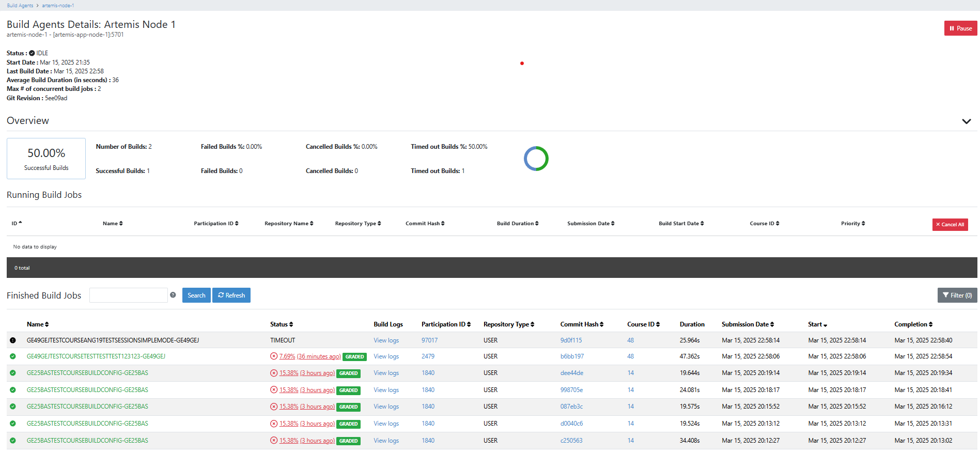This screenshot has height=453, width=980.
Task: Click the IDLE status check icon
Action: pos(32,53)
